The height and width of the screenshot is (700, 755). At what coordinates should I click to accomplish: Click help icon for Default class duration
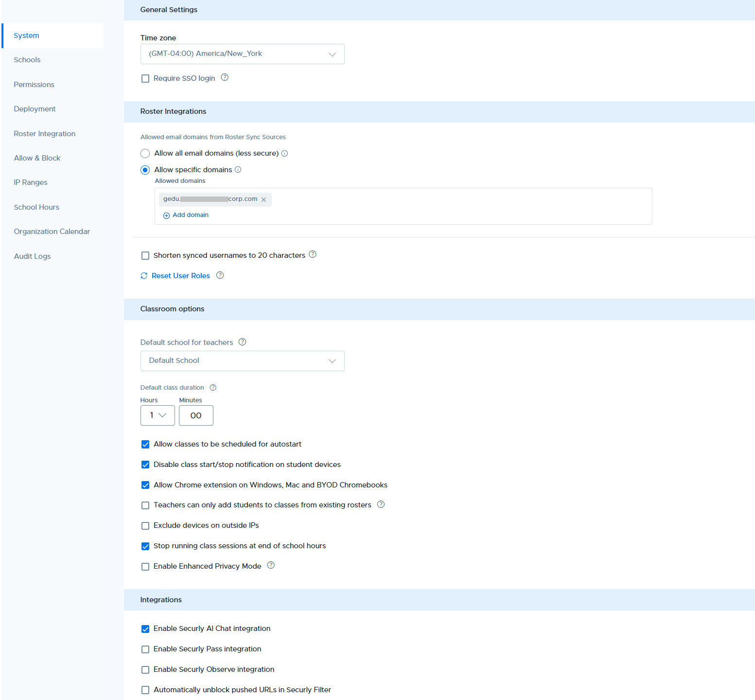(x=213, y=388)
